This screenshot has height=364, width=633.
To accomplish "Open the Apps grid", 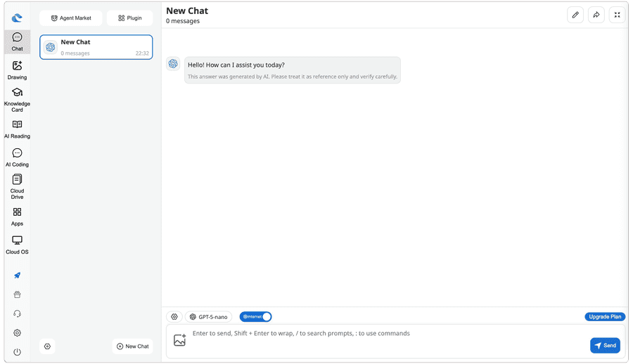I will coord(17,216).
